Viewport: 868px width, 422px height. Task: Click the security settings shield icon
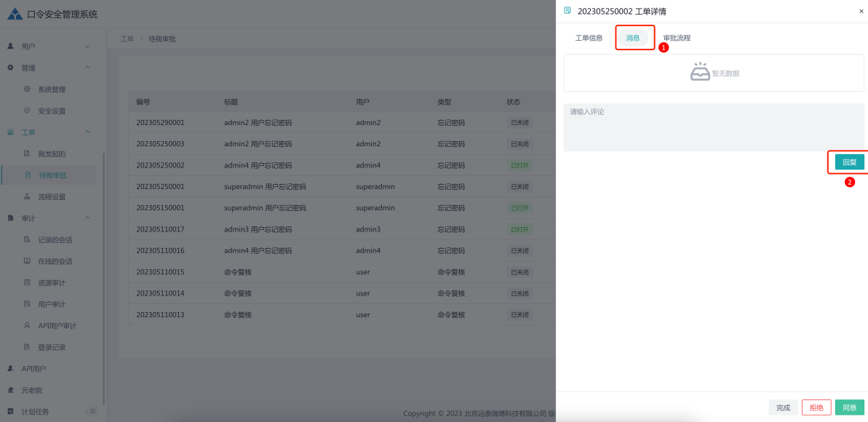click(x=27, y=111)
